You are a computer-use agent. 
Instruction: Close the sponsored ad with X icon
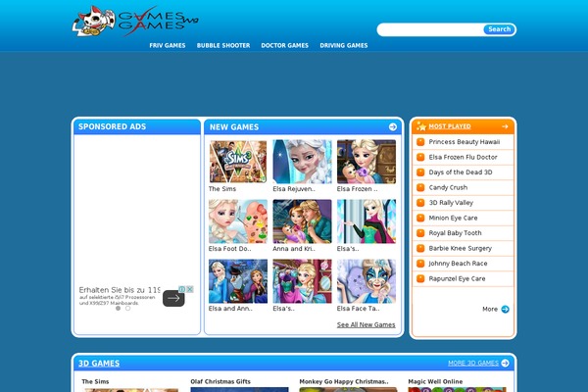click(x=190, y=289)
